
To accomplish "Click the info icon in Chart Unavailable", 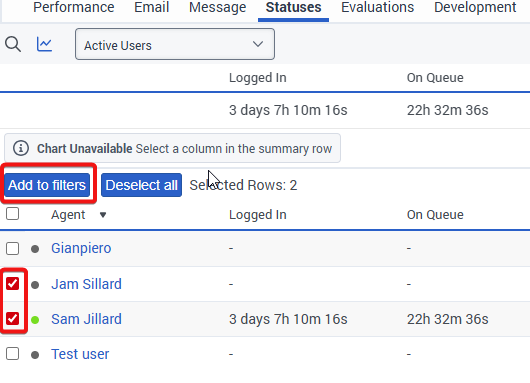I will tap(21, 148).
